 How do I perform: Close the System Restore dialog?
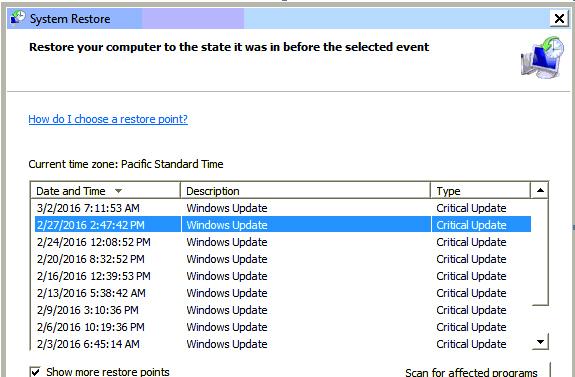(559, 18)
